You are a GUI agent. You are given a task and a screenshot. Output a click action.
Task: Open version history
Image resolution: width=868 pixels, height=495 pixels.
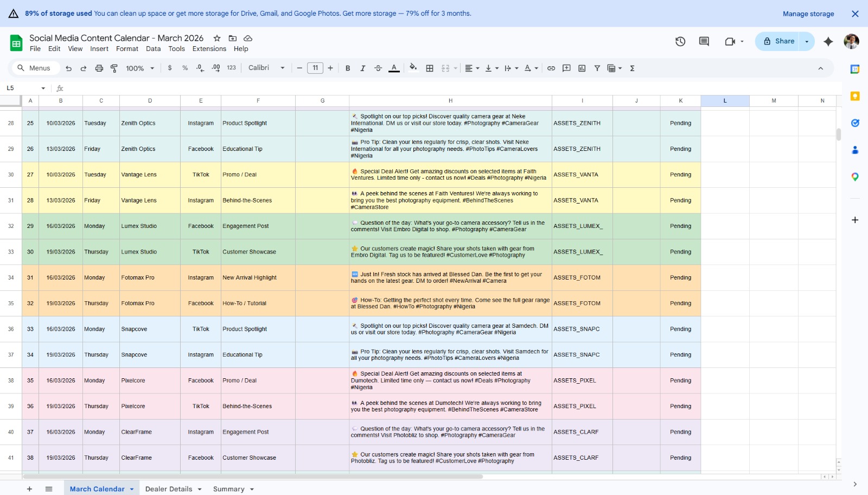click(680, 41)
